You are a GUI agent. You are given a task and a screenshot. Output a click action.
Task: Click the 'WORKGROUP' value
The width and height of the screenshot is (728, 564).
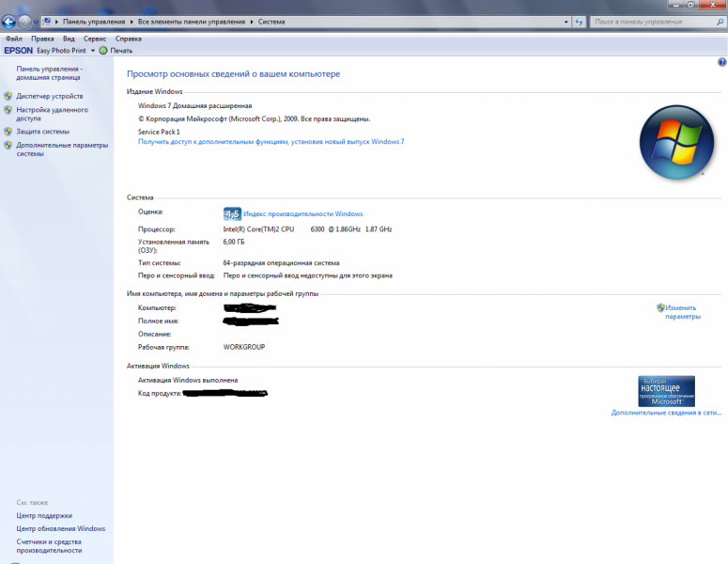click(x=244, y=347)
